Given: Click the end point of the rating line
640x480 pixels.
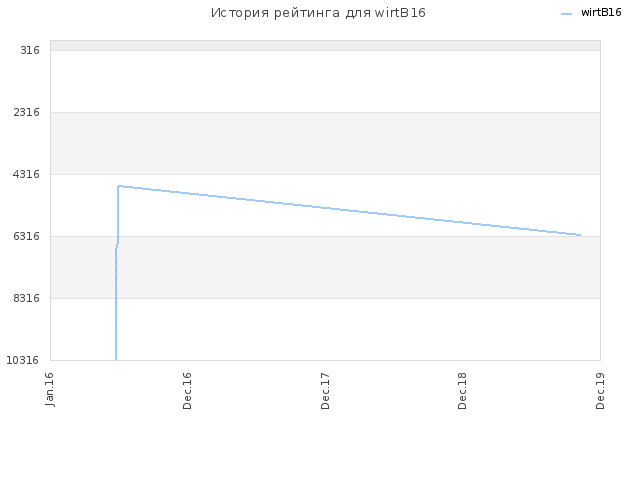Looking at the screenshot, I should [580, 235].
